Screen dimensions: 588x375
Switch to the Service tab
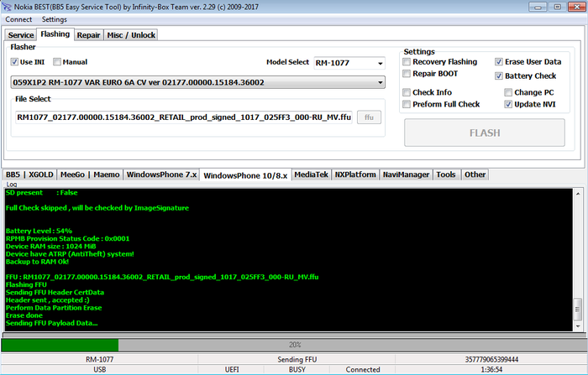pyautogui.click(x=21, y=35)
